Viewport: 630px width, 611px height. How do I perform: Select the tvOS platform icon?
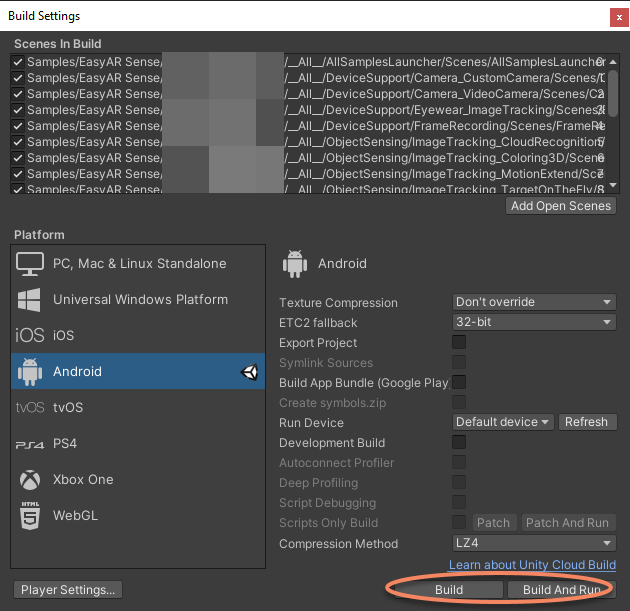(x=30, y=408)
